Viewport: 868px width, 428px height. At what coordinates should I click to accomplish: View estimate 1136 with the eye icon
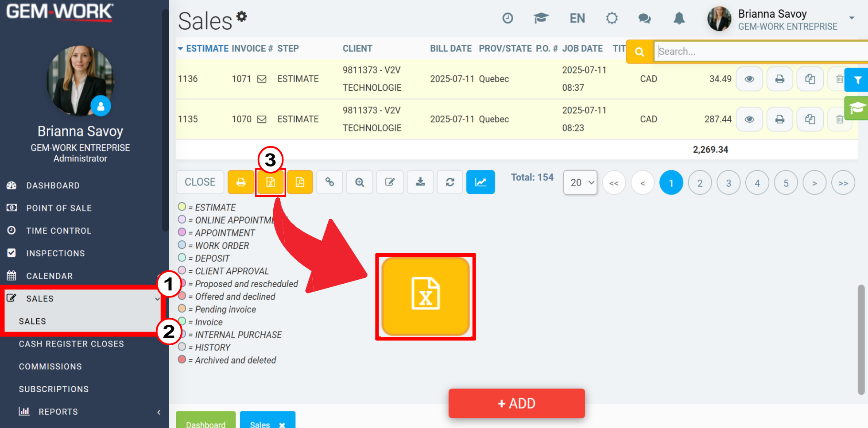pos(749,79)
